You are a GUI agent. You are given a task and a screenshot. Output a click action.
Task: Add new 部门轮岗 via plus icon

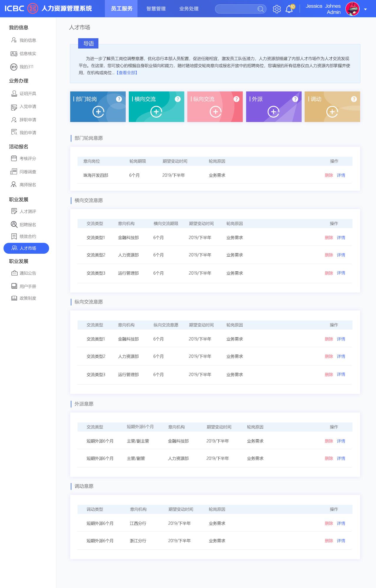(x=98, y=112)
